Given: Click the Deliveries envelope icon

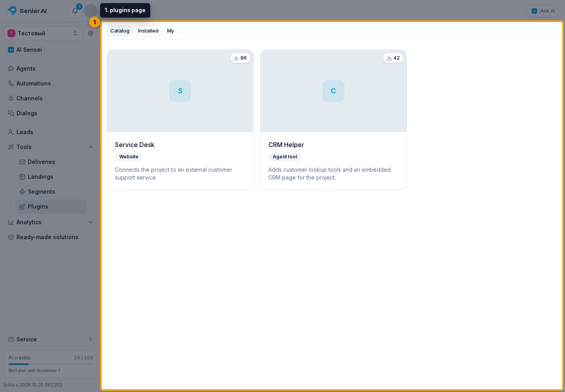Looking at the screenshot, I should (x=22, y=162).
